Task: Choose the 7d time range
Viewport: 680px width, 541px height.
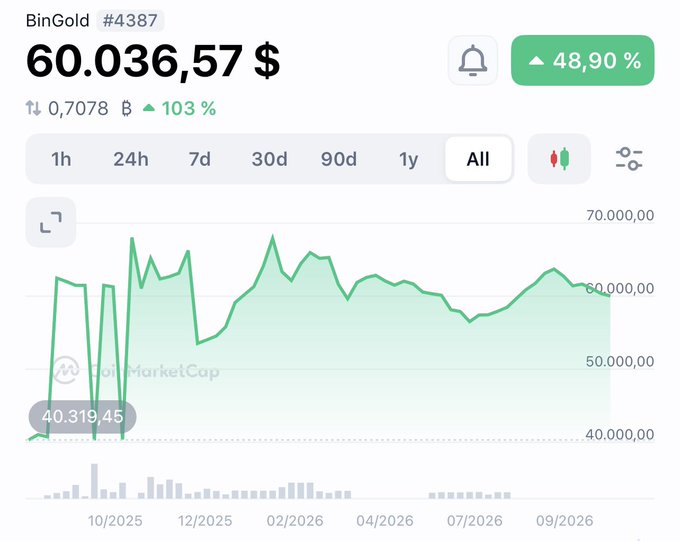Action: 199,159
